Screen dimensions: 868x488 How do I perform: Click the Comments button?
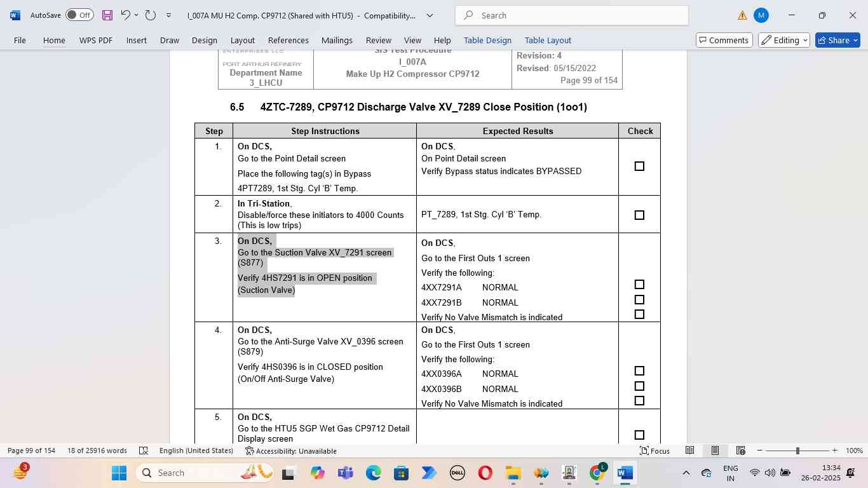click(x=724, y=40)
